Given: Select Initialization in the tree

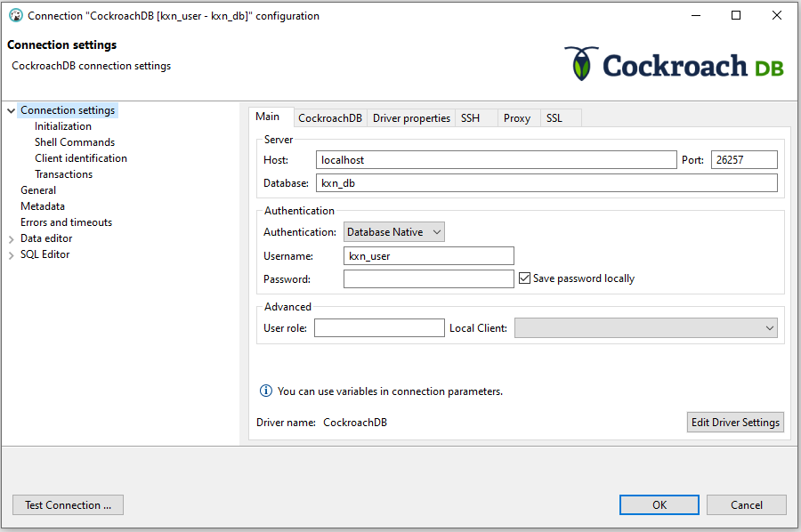Looking at the screenshot, I should pyautogui.click(x=63, y=126).
